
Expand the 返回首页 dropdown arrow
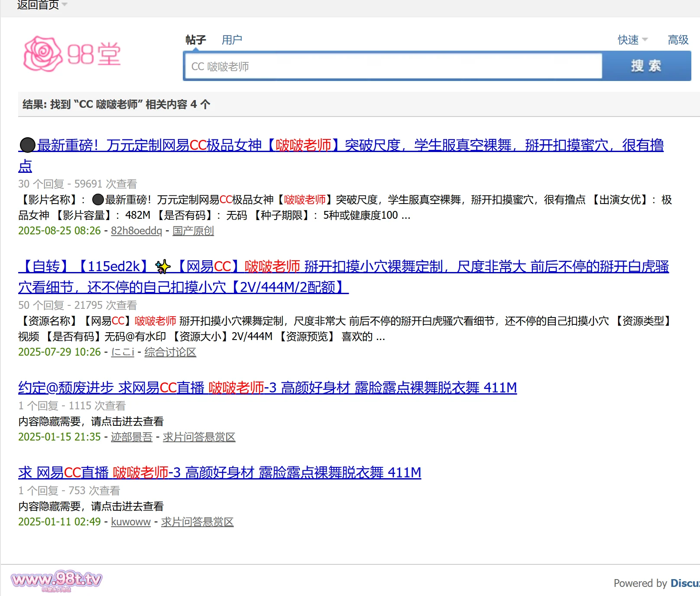pyautogui.click(x=65, y=5)
